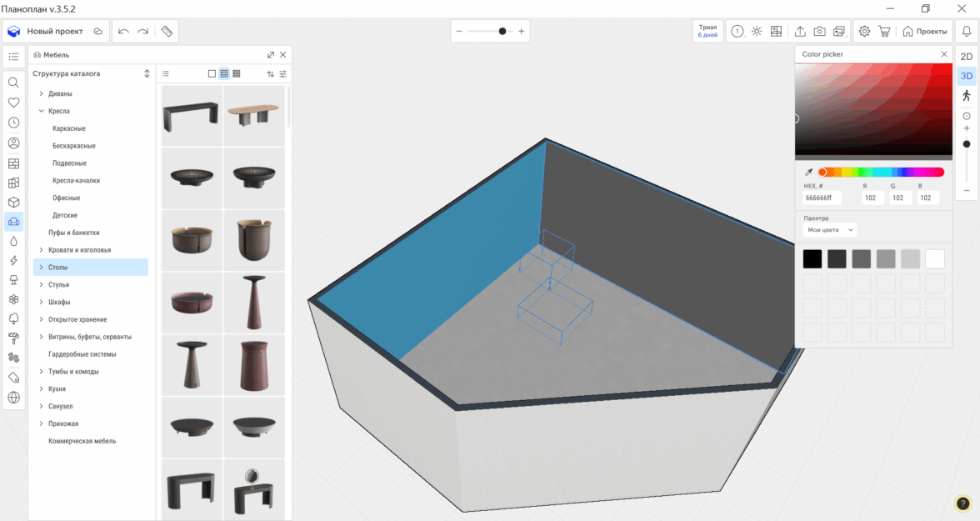This screenshot has height=521, width=980.
Task: Open the Мои цвета palette dropdown
Action: pos(830,229)
